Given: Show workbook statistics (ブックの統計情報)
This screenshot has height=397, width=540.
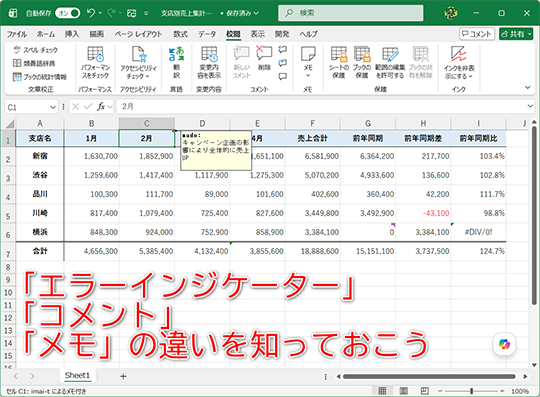Looking at the screenshot, I should click(x=40, y=76).
